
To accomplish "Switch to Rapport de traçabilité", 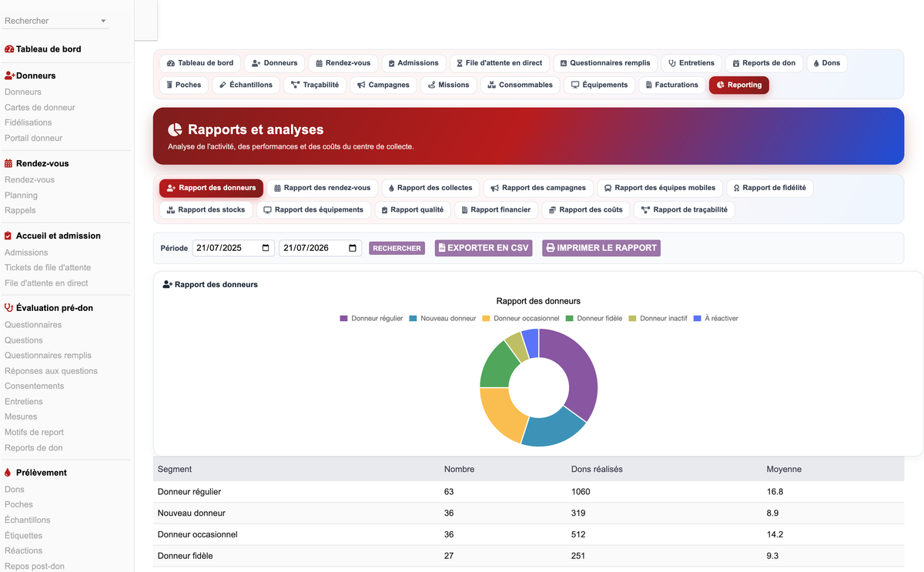I will pos(685,209).
